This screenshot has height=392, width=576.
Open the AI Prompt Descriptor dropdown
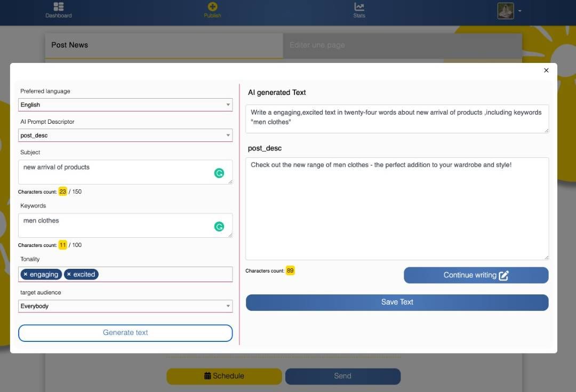pyautogui.click(x=125, y=135)
